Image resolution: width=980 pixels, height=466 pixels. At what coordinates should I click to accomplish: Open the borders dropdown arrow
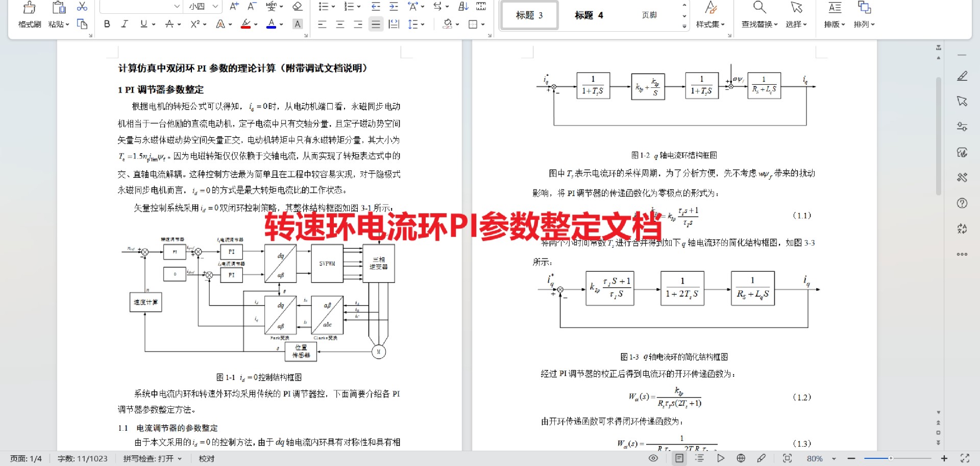[x=483, y=24]
